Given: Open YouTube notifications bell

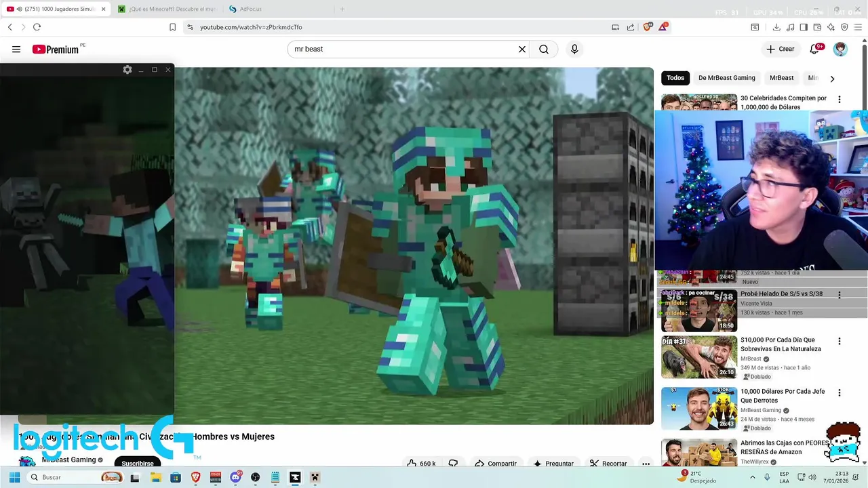Looking at the screenshot, I should point(815,49).
